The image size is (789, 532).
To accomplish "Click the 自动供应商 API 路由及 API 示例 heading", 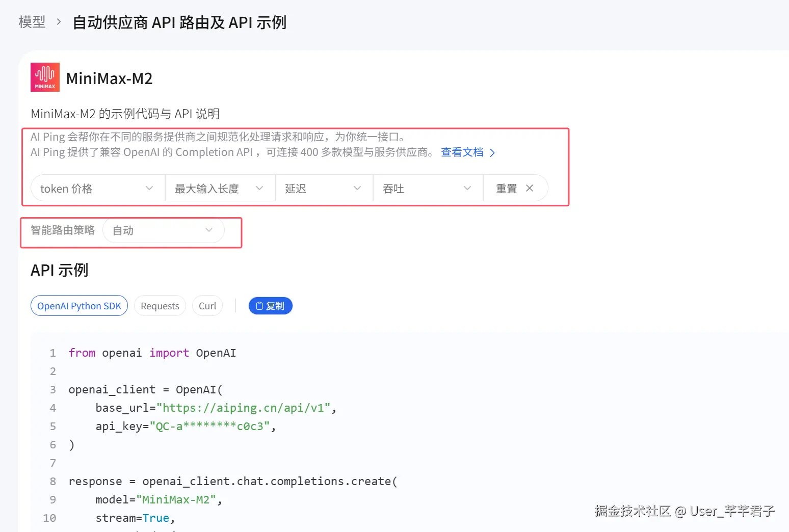I will [179, 22].
